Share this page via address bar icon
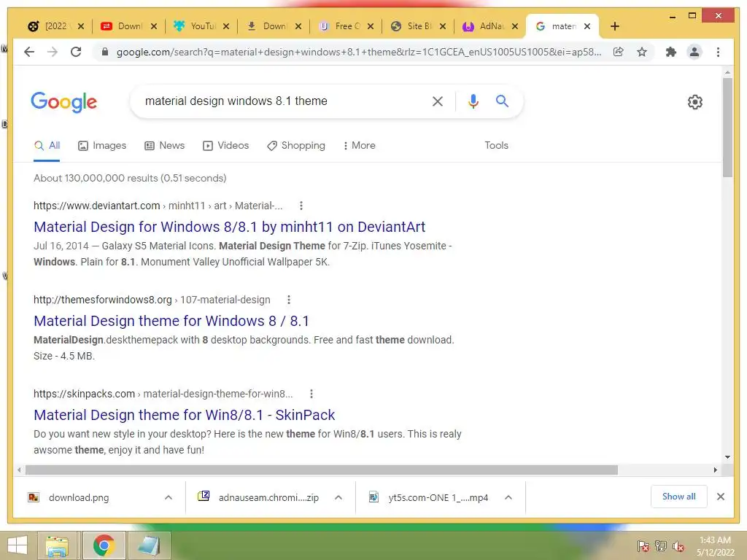The width and height of the screenshot is (747, 560). 619,52
